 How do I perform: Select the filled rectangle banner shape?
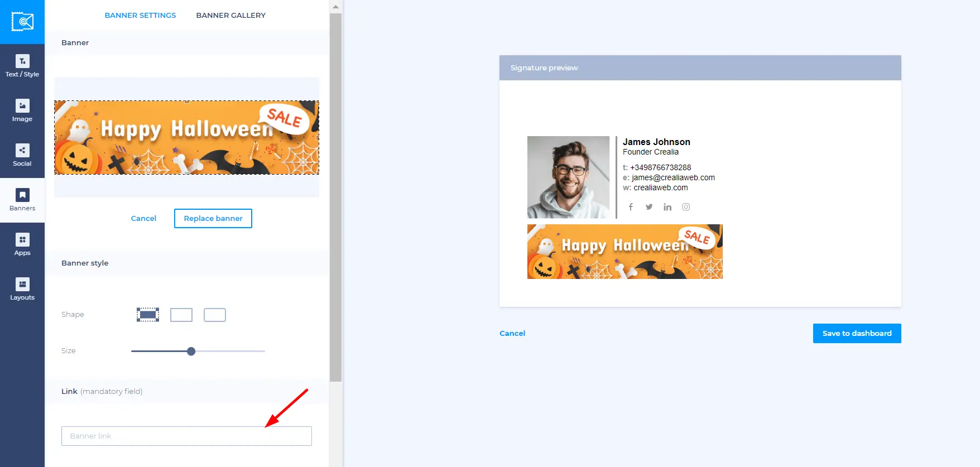[148, 315]
